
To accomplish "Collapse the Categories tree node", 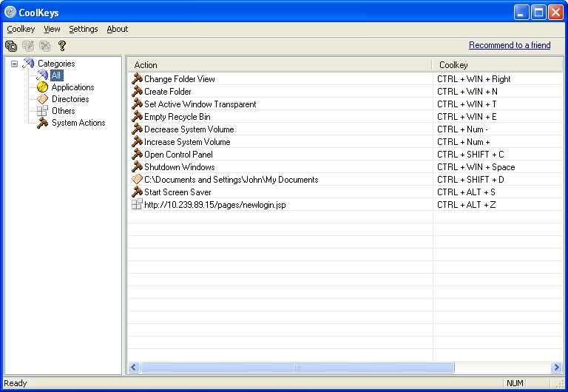I will tap(14, 64).
